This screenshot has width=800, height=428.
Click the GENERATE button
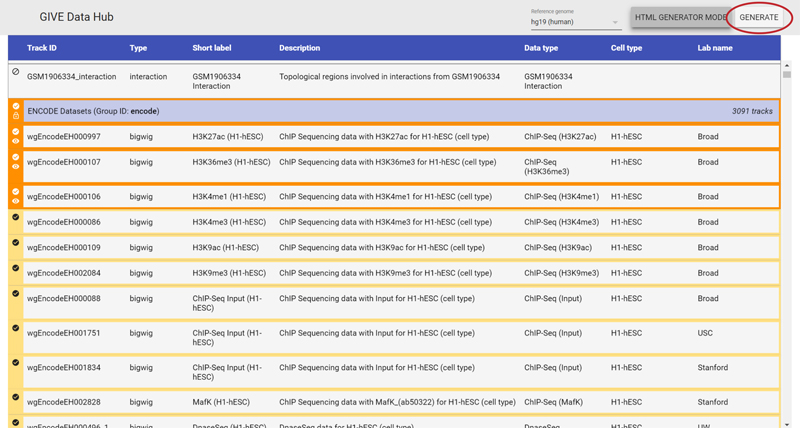pyautogui.click(x=759, y=17)
